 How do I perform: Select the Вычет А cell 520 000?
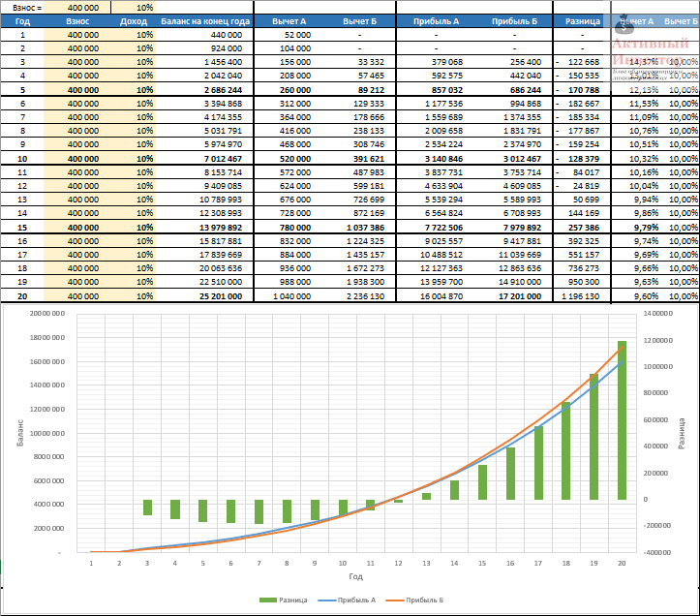(295, 159)
